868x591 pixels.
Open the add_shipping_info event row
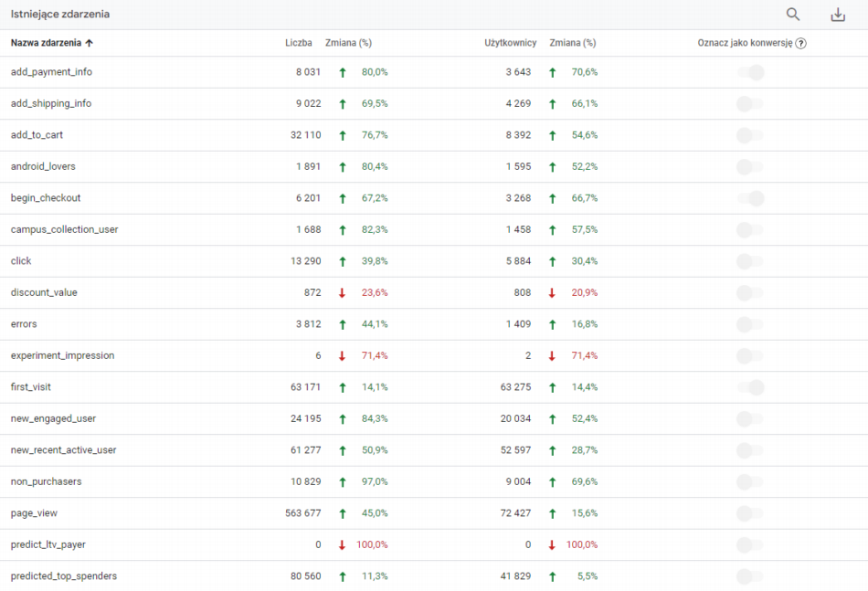tap(51, 103)
